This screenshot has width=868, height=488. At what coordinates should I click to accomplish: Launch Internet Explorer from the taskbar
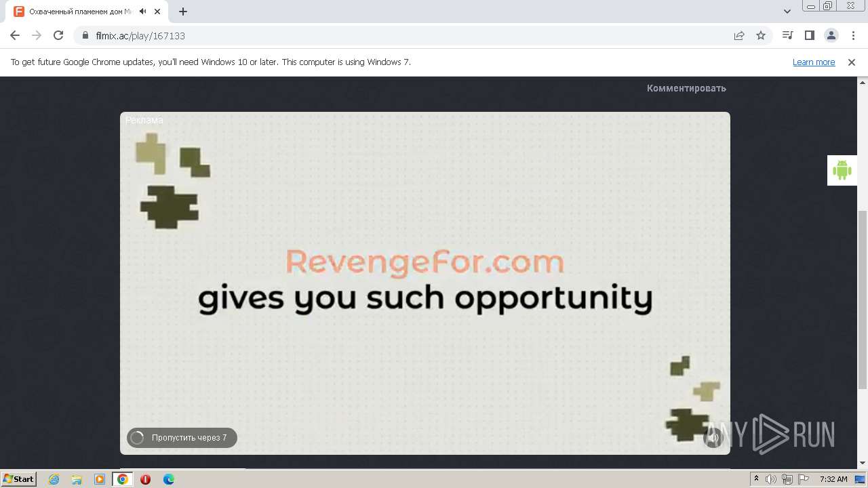point(54,479)
